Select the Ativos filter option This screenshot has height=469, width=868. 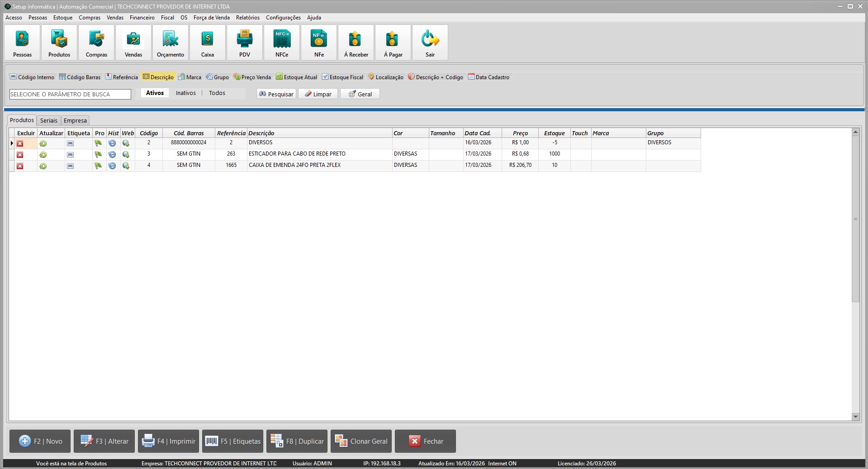coord(155,93)
